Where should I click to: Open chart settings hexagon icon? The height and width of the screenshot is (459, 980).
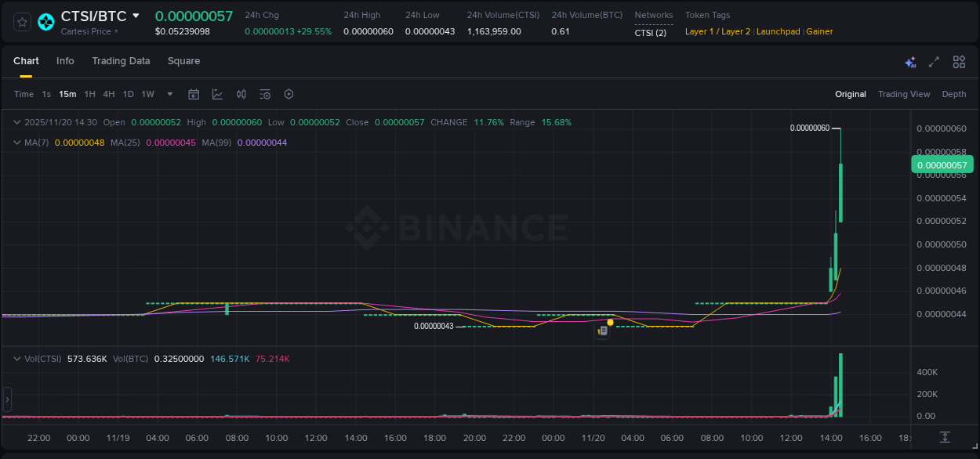289,94
